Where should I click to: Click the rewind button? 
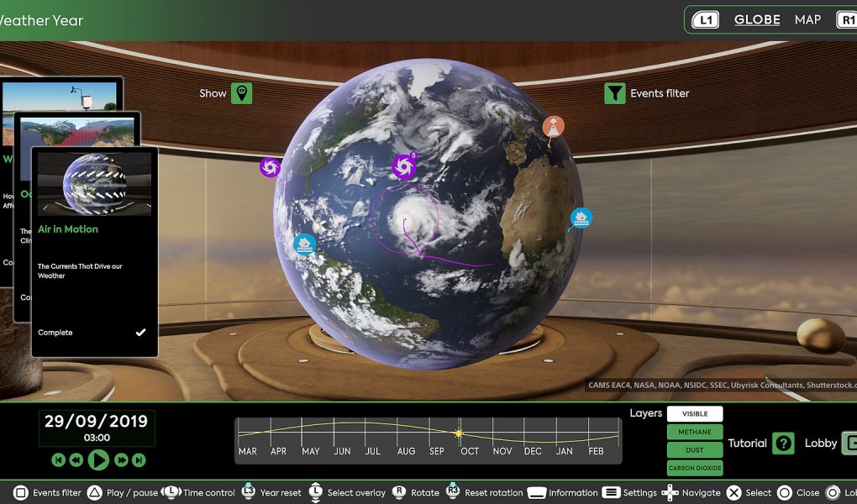(x=76, y=460)
